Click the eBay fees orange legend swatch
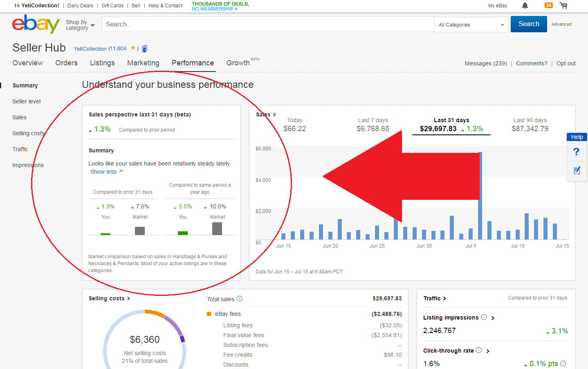The width and height of the screenshot is (588, 369). click(x=209, y=314)
